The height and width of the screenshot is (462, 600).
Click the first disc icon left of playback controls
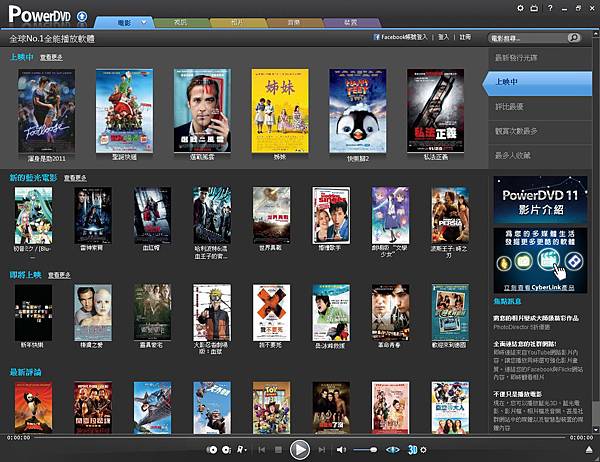pos(212,450)
